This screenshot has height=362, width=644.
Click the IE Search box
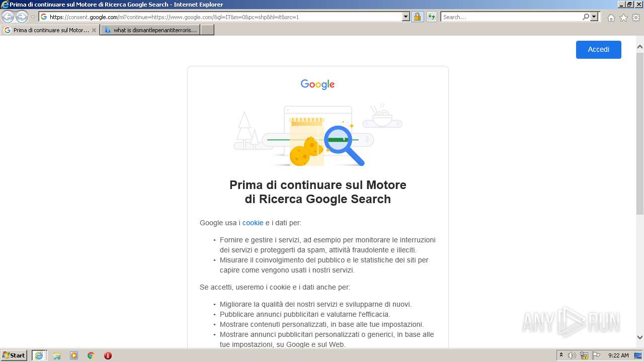511,17
